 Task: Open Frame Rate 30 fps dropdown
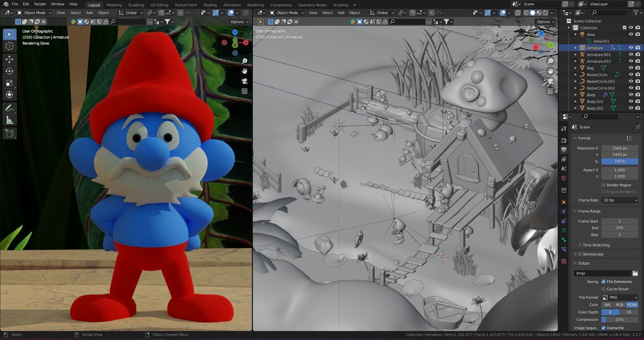click(620, 200)
